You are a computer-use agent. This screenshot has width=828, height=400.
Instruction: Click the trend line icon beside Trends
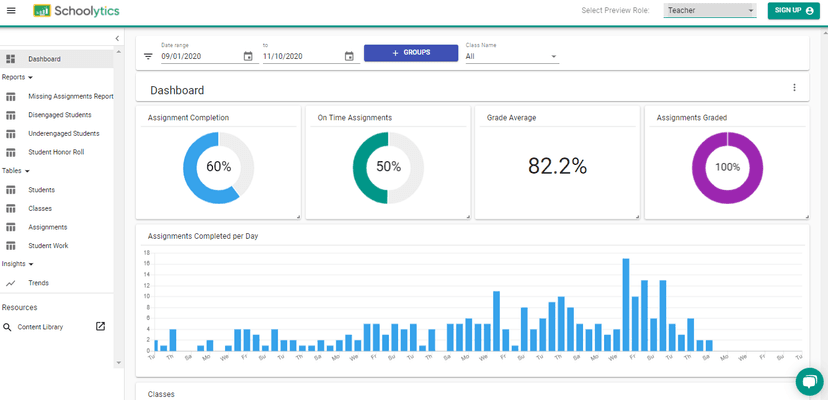click(x=11, y=283)
